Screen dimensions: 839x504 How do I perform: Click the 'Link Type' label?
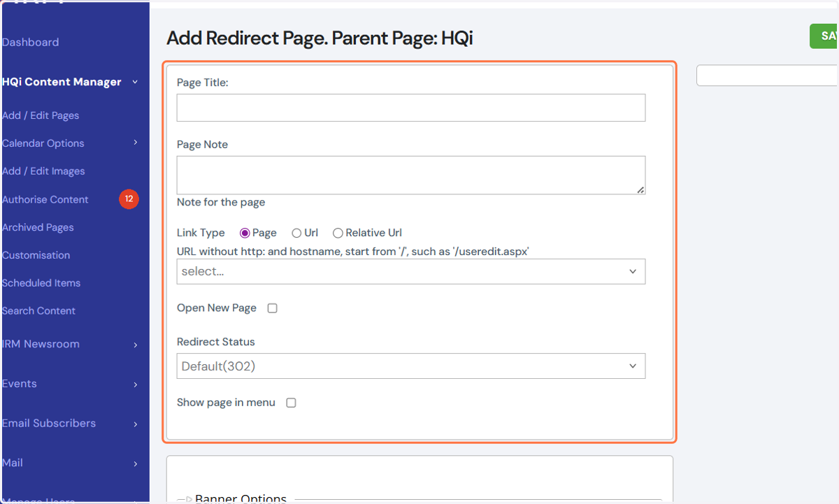(x=201, y=233)
